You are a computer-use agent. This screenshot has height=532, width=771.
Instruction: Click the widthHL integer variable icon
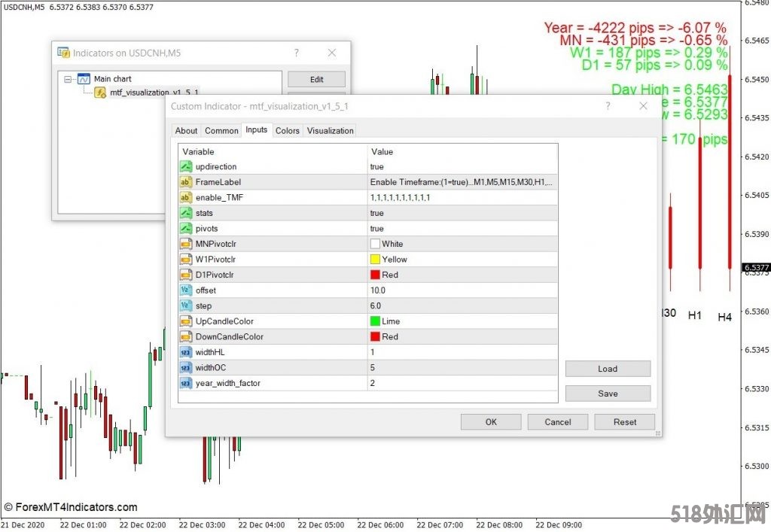click(x=186, y=352)
